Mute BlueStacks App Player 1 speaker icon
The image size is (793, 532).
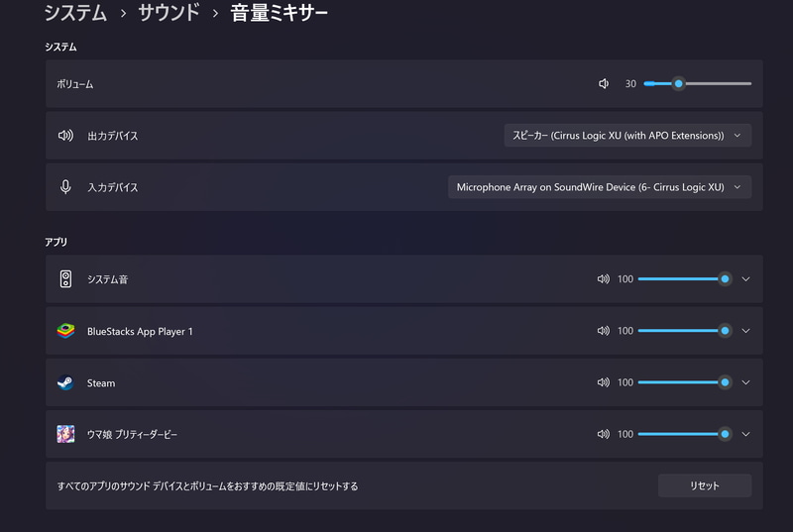tap(604, 331)
